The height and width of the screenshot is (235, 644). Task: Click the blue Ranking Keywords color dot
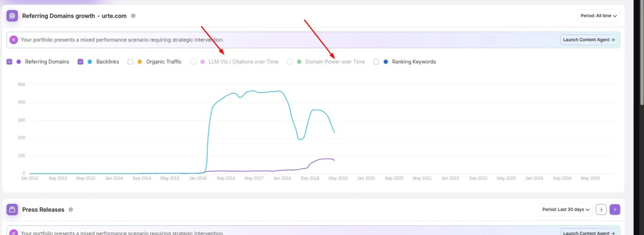385,62
